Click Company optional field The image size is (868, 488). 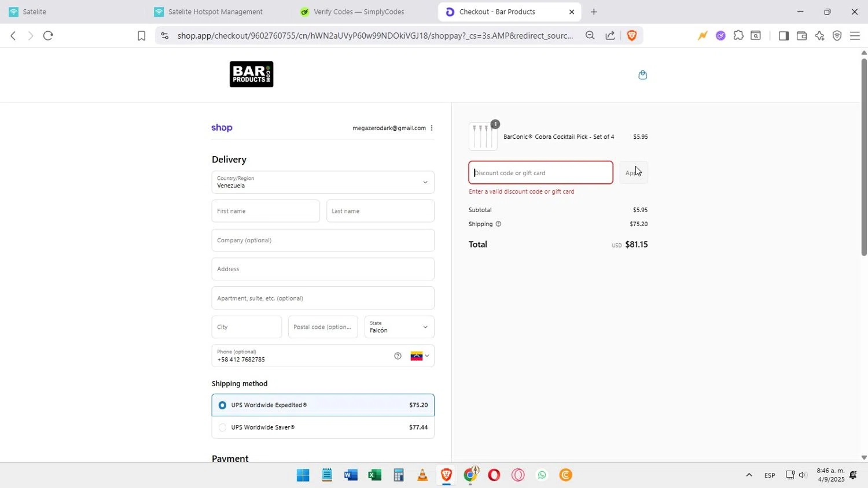coord(323,240)
